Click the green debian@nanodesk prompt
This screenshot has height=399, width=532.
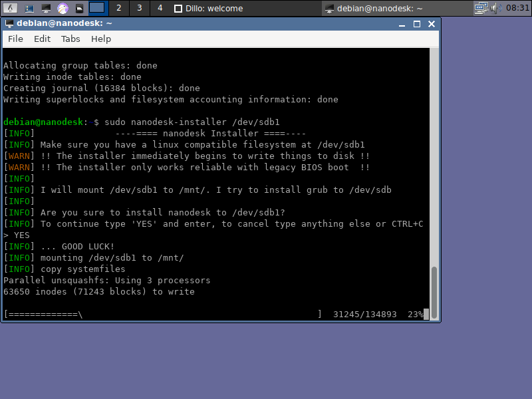(x=43, y=122)
